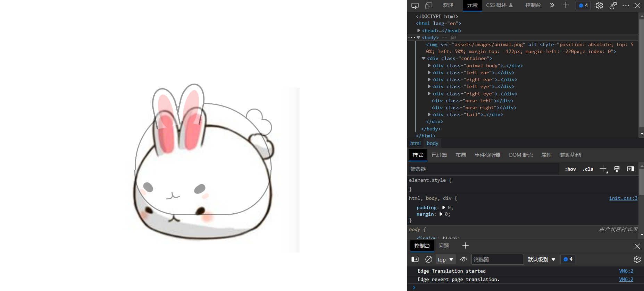This screenshot has height=291, width=644.
Task: Toggle :hov element state button
Action: (570, 169)
